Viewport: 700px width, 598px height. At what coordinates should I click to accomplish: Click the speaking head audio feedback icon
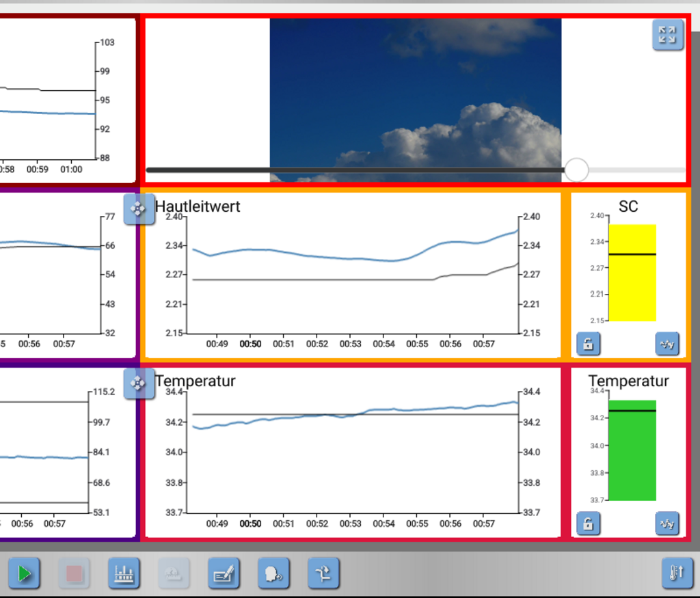coord(274,573)
